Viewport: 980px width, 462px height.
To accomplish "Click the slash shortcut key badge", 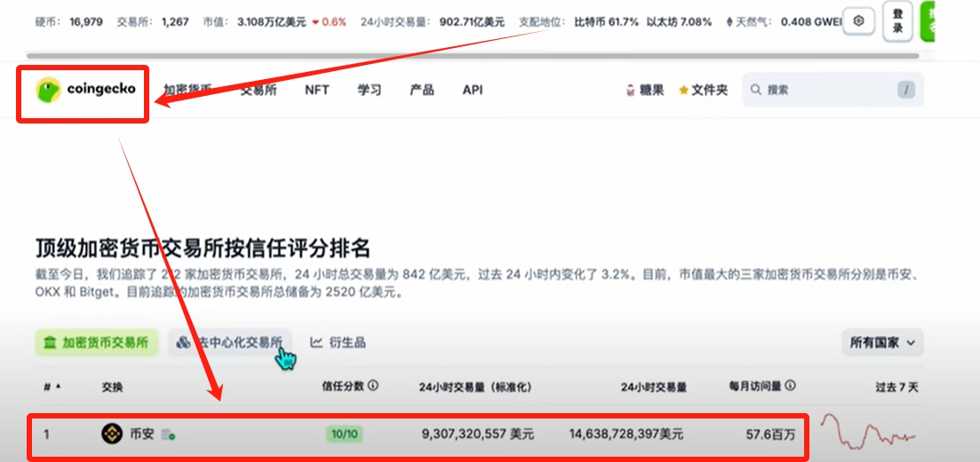I will pyautogui.click(x=906, y=90).
